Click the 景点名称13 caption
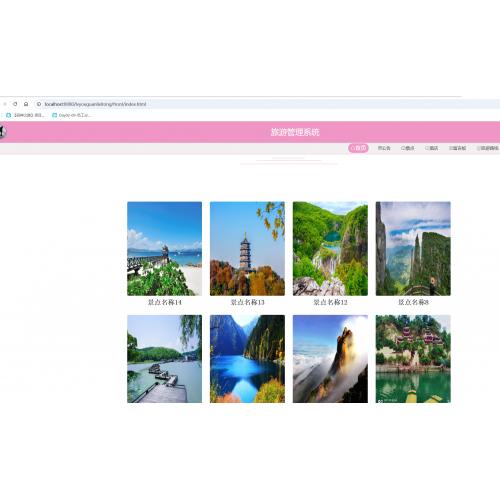The image size is (500, 500). click(x=247, y=302)
